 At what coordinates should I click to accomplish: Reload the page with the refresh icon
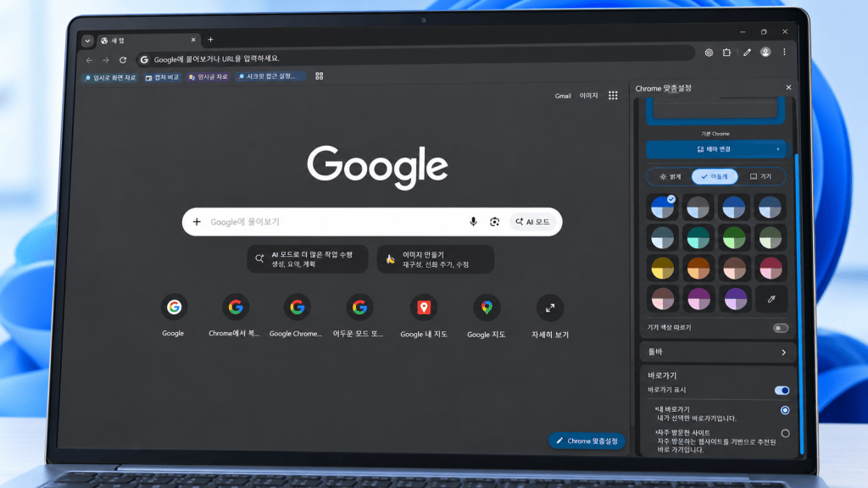123,60
